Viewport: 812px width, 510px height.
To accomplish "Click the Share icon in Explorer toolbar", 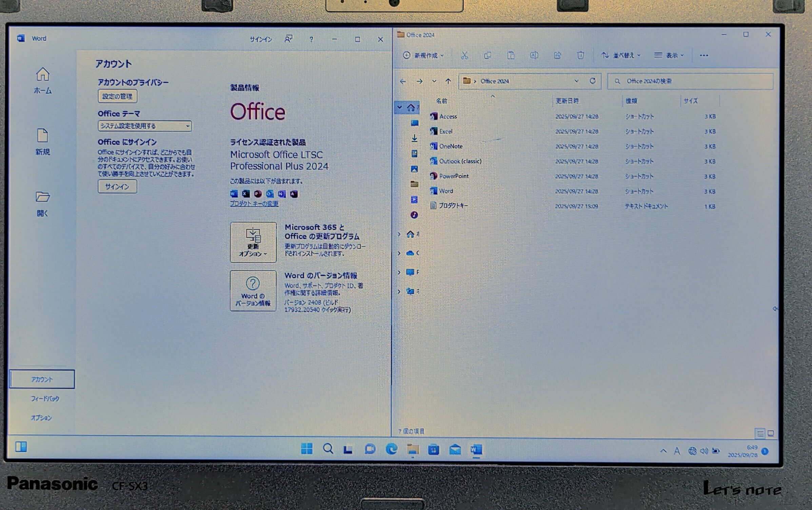I will click(x=557, y=55).
